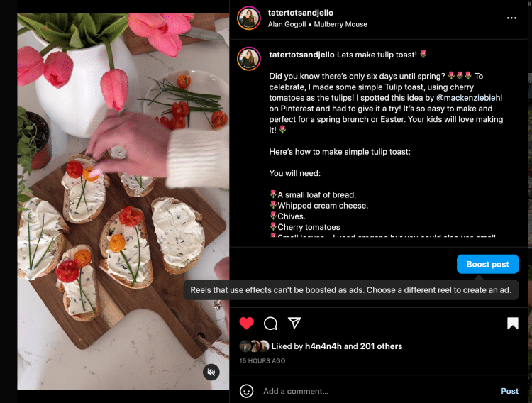Click the tatertotsandjello username in the header
This screenshot has height=403, width=532.
click(x=300, y=13)
